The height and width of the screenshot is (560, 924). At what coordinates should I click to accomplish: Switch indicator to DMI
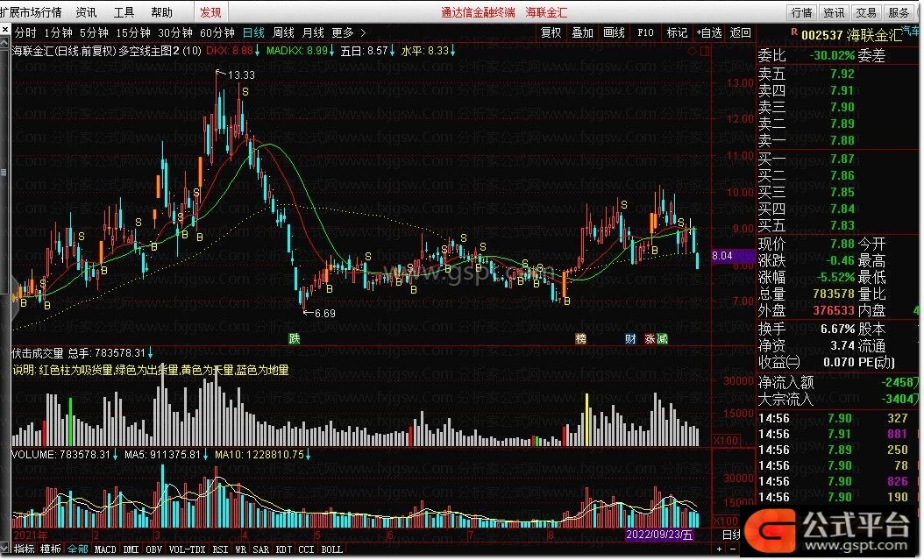tap(131, 549)
